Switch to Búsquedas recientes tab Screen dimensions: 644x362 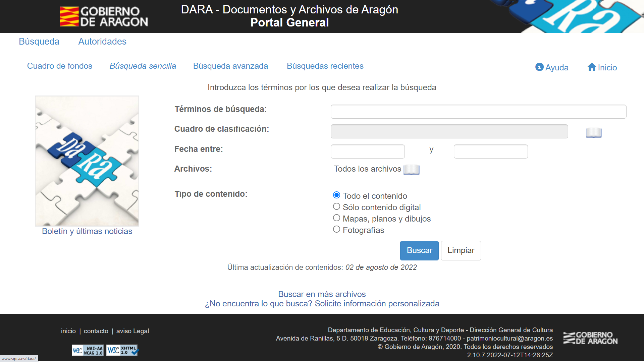(325, 66)
